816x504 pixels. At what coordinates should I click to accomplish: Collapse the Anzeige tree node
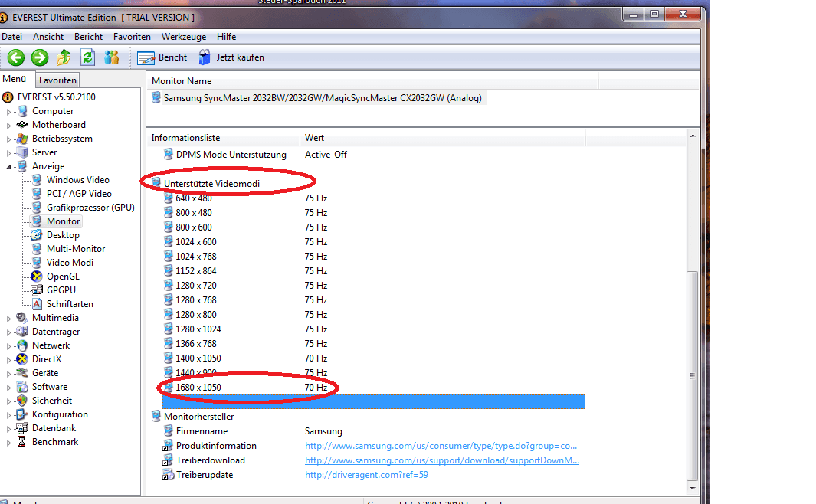8,167
